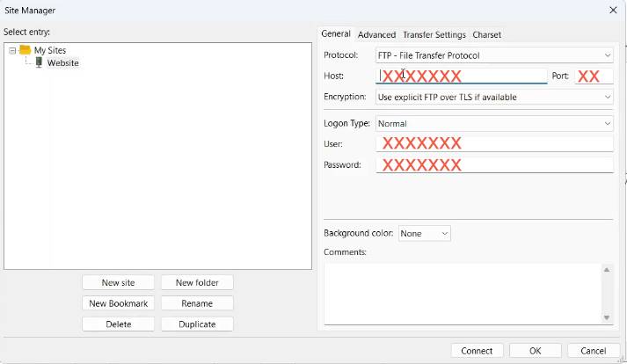Image resolution: width=627 pixels, height=364 pixels.
Task: Close the Site Manager dialog
Action: click(613, 10)
